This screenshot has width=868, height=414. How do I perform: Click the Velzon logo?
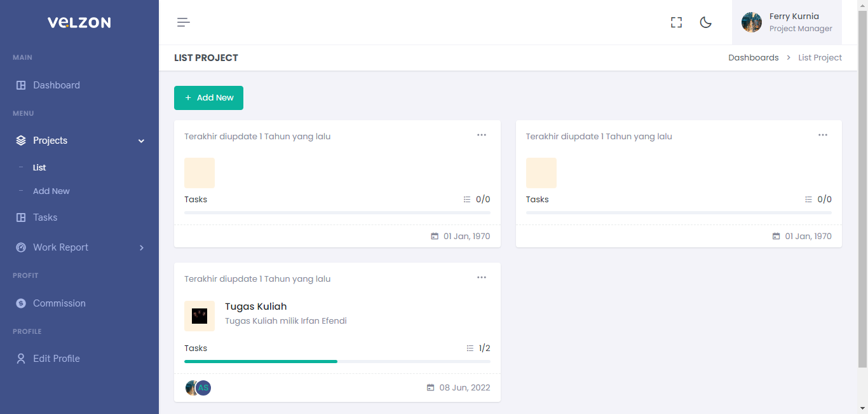[79, 23]
